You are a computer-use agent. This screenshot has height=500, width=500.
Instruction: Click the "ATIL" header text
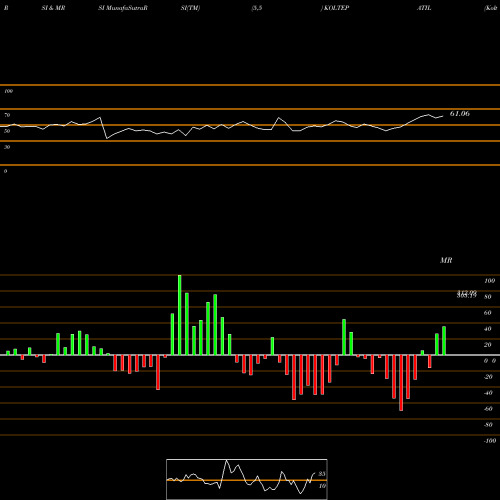[424, 8]
